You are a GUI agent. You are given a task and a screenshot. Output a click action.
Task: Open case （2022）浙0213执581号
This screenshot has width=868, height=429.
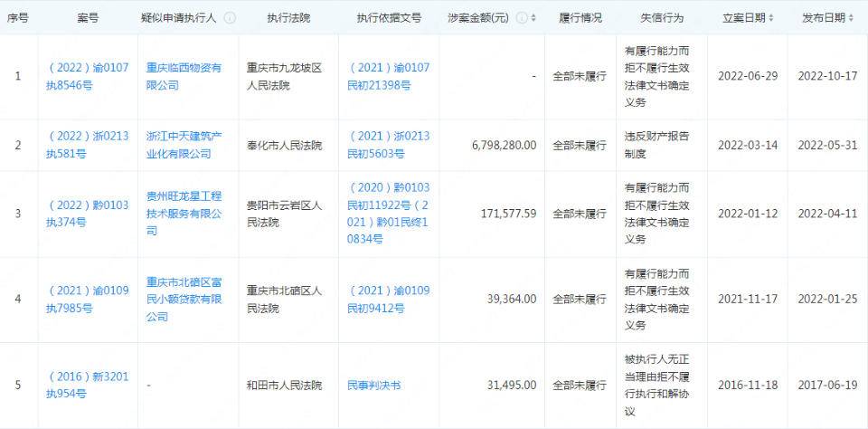[x=88, y=145]
